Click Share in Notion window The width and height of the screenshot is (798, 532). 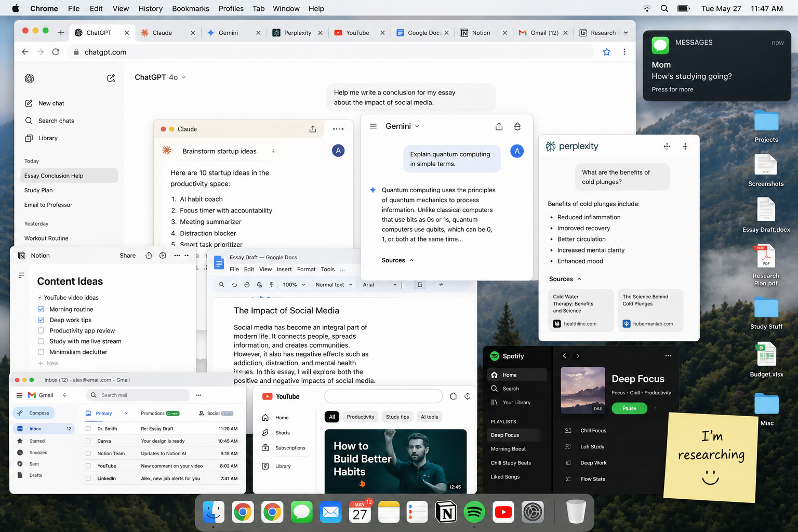coord(127,256)
